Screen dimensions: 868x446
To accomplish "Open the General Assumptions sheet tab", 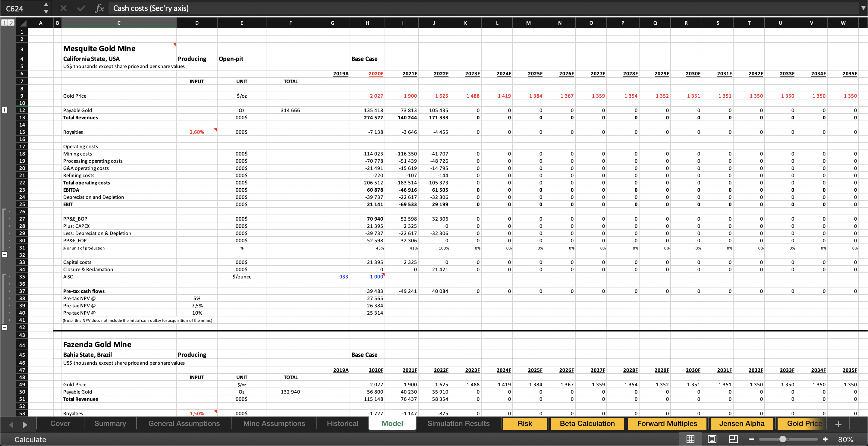I will click(184, 423).
